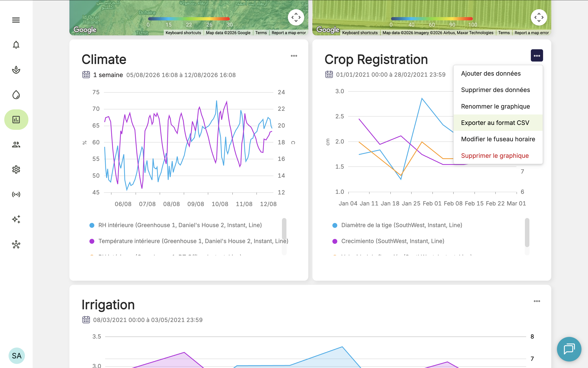Click the Climate date range text
The image size is (588, 368).
181,75
